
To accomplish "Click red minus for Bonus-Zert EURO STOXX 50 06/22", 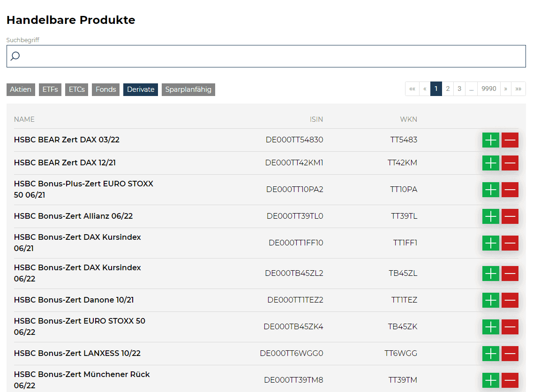I will pos(510,327).
